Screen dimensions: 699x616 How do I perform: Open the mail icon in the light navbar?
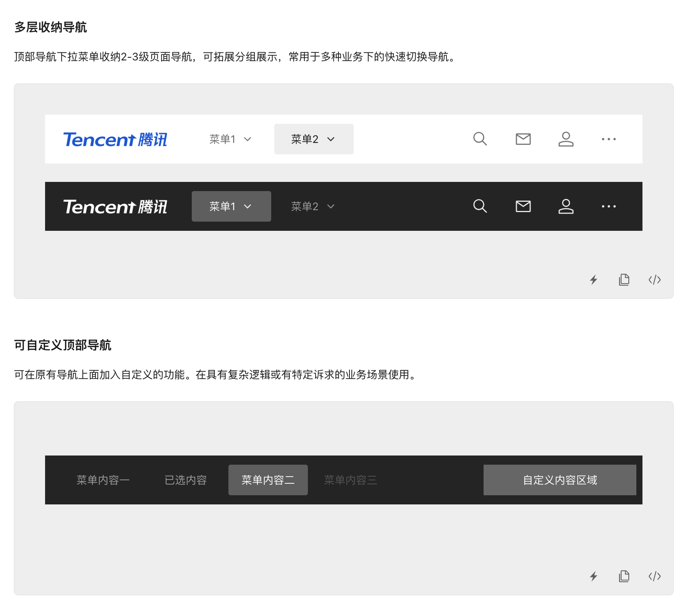coord(523,139)
